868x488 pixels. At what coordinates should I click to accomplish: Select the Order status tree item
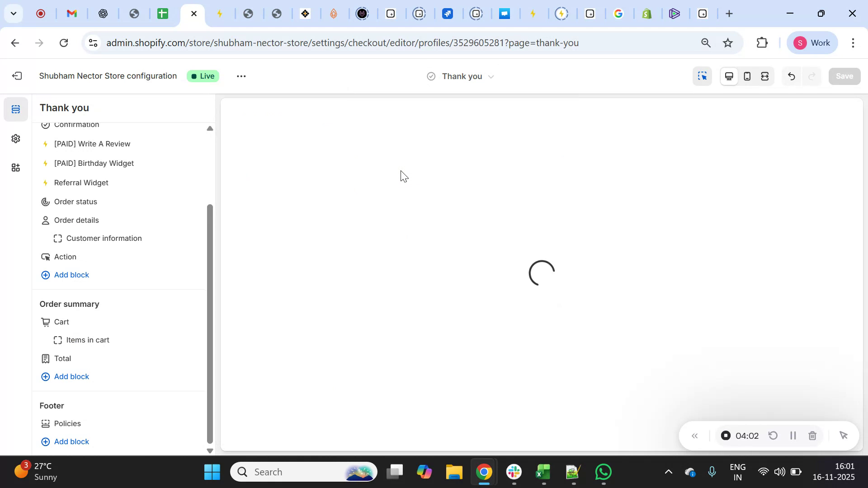[75, 202]
